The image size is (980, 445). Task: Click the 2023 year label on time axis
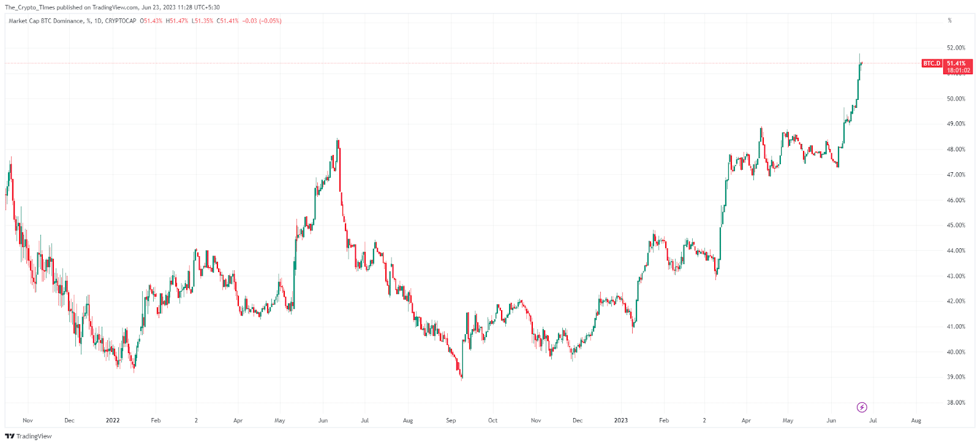click(x=621, y=420)
